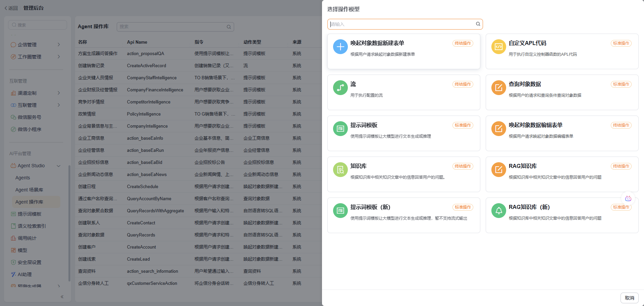Choose the 流 operation model card
The width and height of the screenshot is (644, 306).
[x=404, y=92]
